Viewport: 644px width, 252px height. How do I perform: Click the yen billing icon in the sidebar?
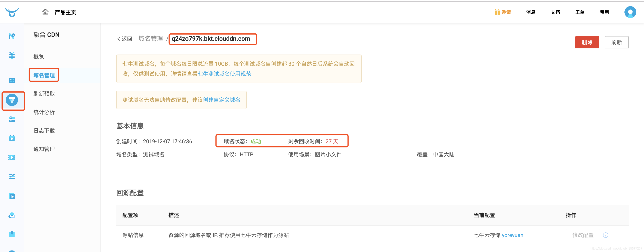pyautogui.click(x=12, y=55)
